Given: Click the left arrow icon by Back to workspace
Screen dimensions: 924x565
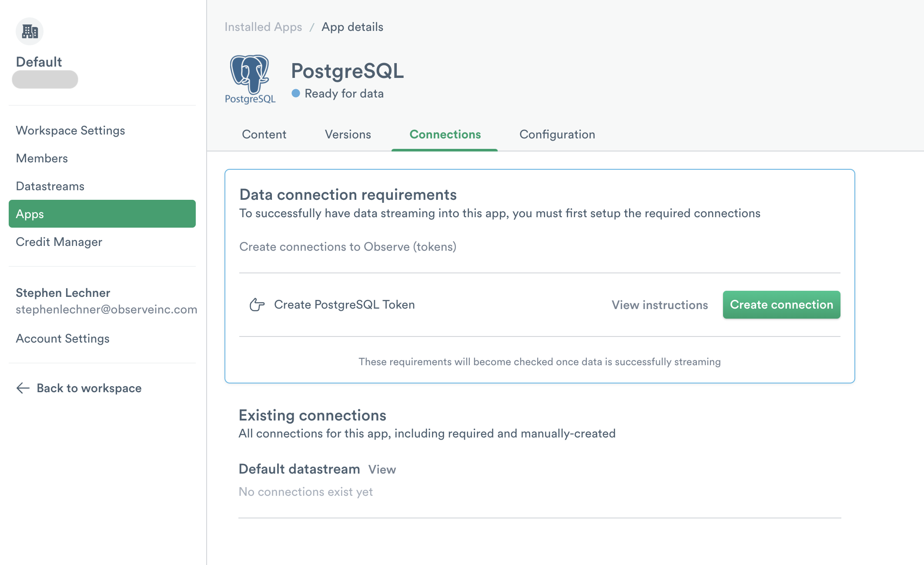Looking at the screenshot, I should pyautogui.click(x=23, y=388).
